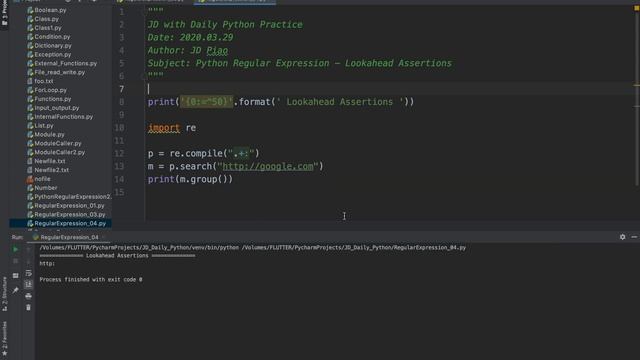The height and width of the screenshot is (360, 640).
Task: Click the python interpreter path in console
Action: tap(139, 247)
